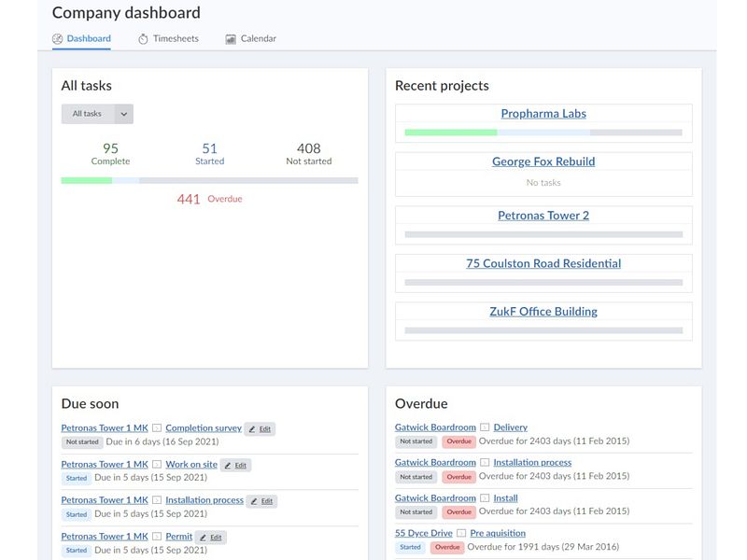
Task: Switch to the Timesheets tab
Action: click(169, 38)
